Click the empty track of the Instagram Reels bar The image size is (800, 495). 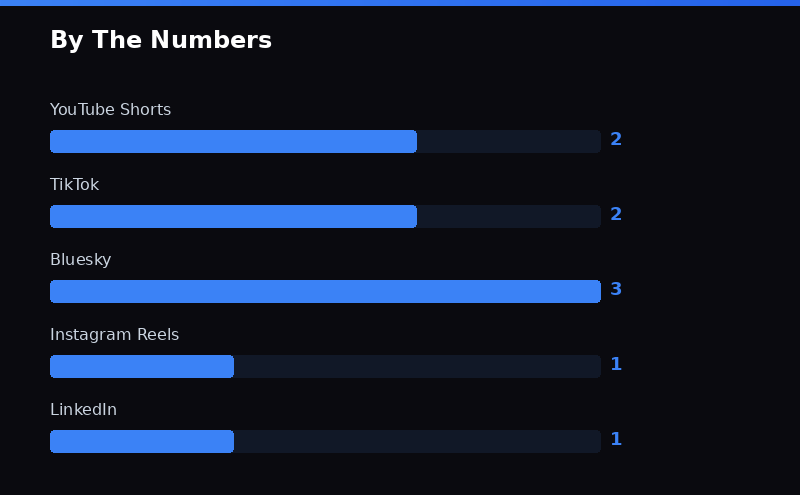[x=417, y=366]
